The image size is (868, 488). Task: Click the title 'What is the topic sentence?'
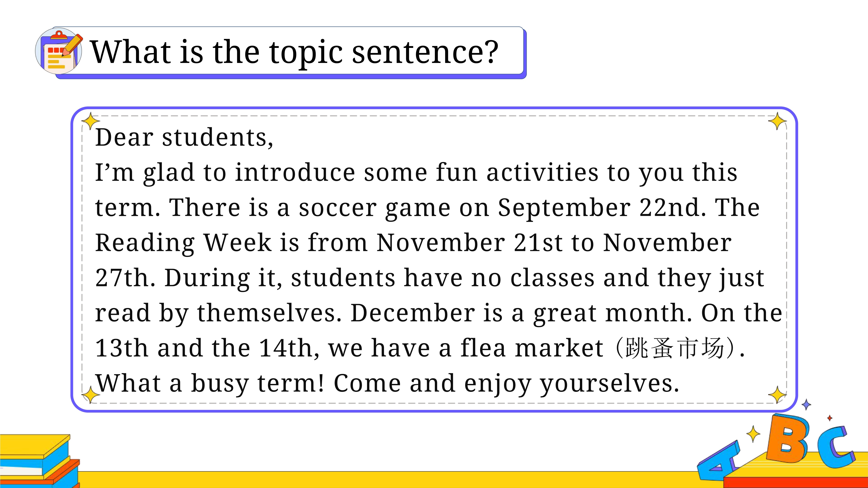point(294,52)
